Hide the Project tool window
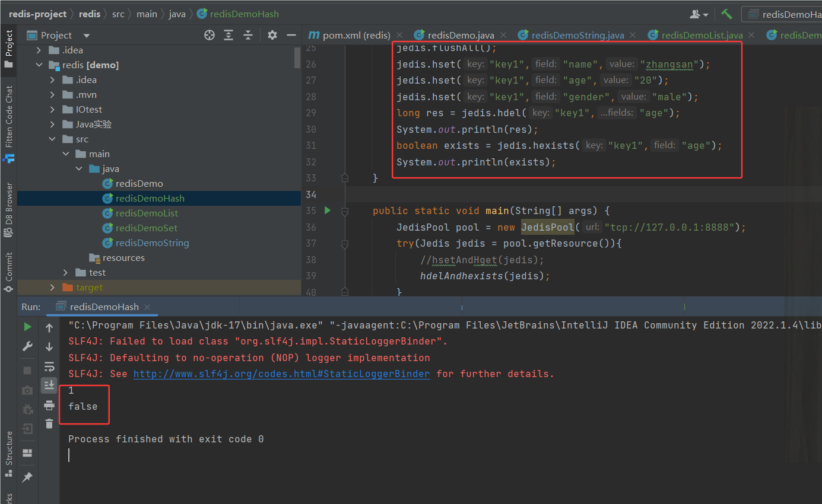Screen dimensions: 822x504 click(x=291, y=35)
